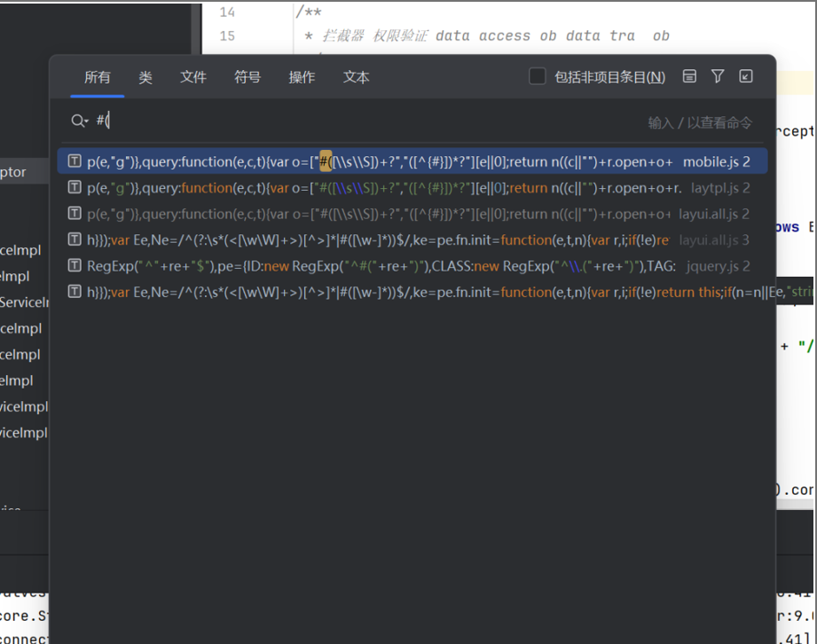This screenshot has width=817, height=644.
Task: Click line number 15 in the gutter
Action: (226, 36)
